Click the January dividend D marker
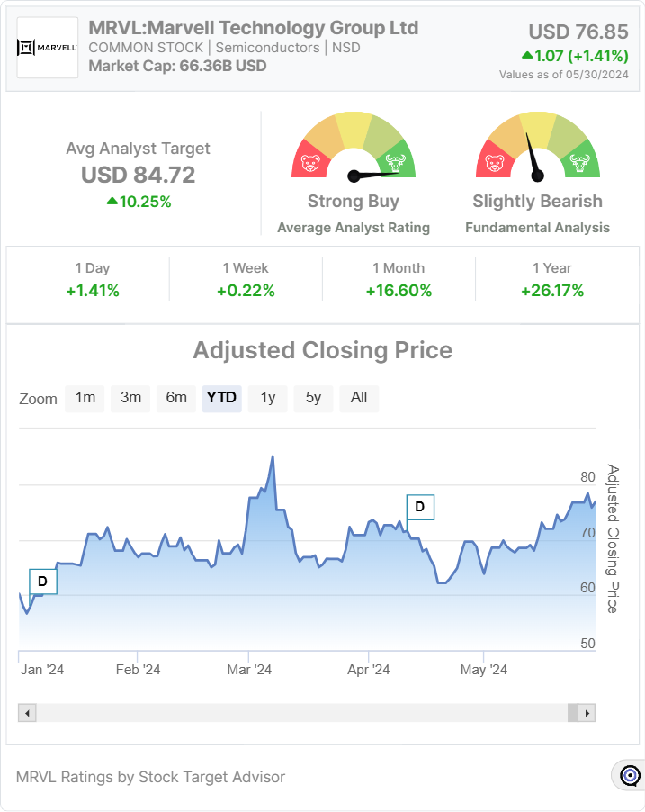The image size is (645, 812). pos(42,582)
